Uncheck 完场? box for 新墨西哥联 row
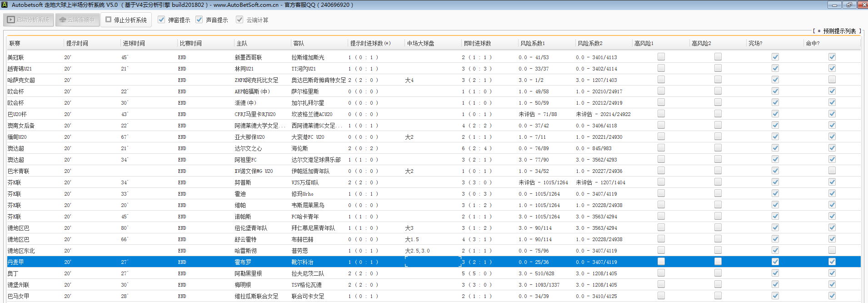Screen dimensions: 868x303 click(x=775, y=57)
